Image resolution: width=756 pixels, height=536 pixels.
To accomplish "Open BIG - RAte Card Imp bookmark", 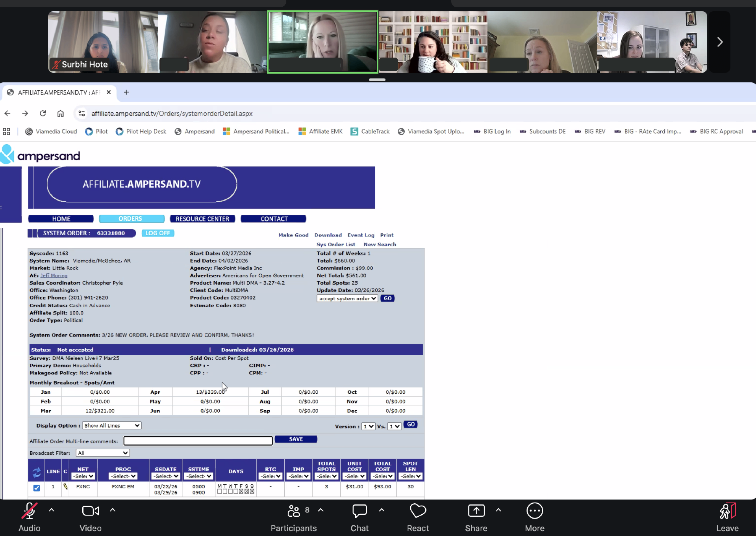I will (648, 132).
